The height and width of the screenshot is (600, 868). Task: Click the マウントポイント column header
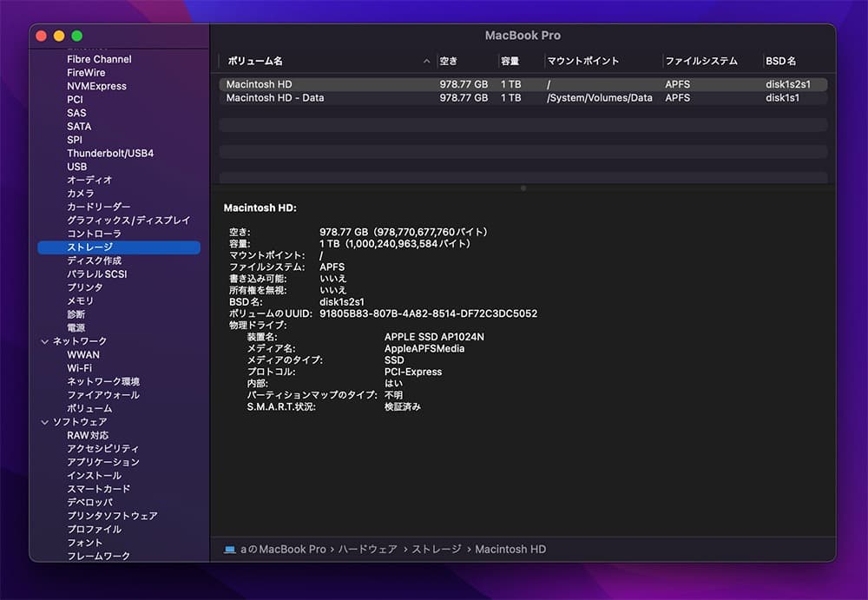pos(580,61)
